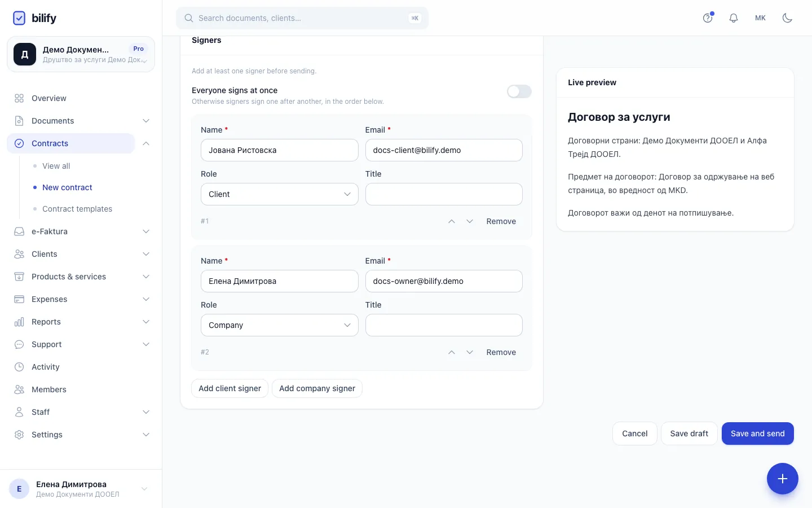The height and width of the screenshot is (508, 812).
Task: Click the search documents field
Action: pos(302,18)
